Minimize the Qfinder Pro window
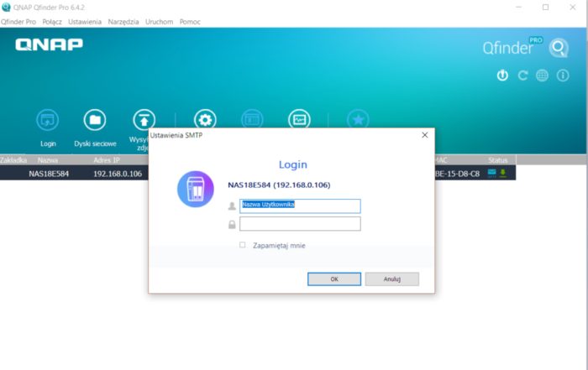Viewport: 588px width, 370px height. pos(519,7)
